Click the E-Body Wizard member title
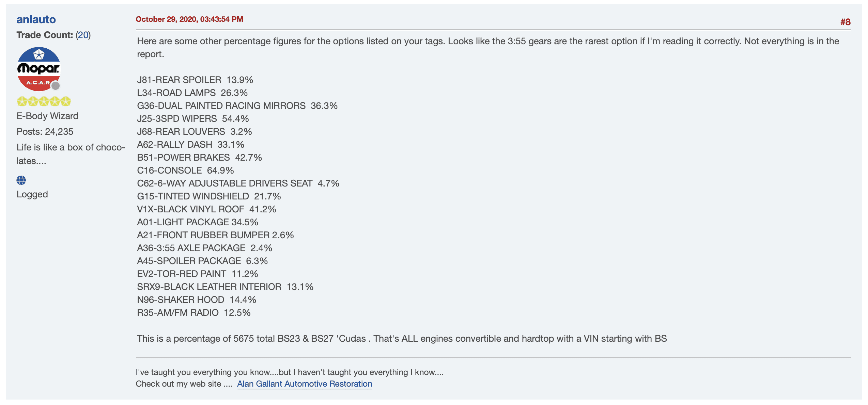 point(47,116)
